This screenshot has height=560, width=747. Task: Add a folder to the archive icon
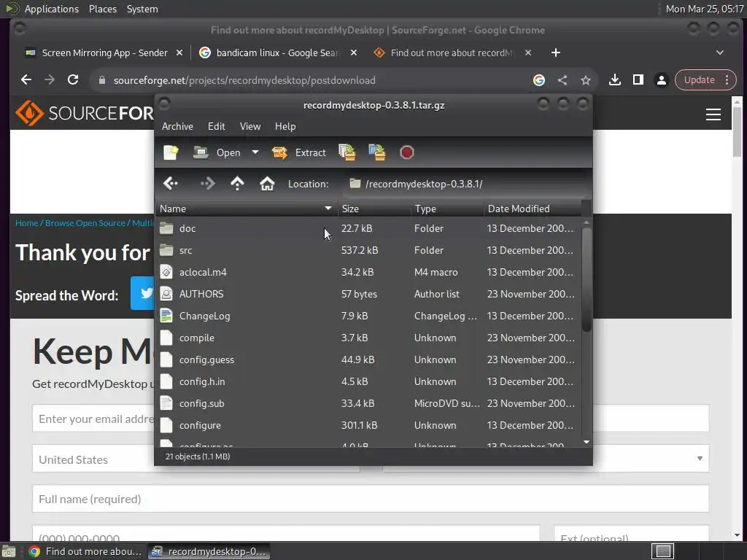(377, 152)
